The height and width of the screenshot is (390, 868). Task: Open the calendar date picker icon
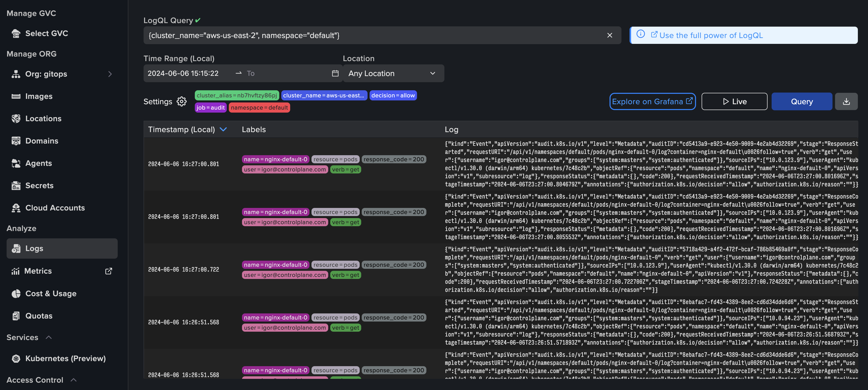(x=335, y=74)
